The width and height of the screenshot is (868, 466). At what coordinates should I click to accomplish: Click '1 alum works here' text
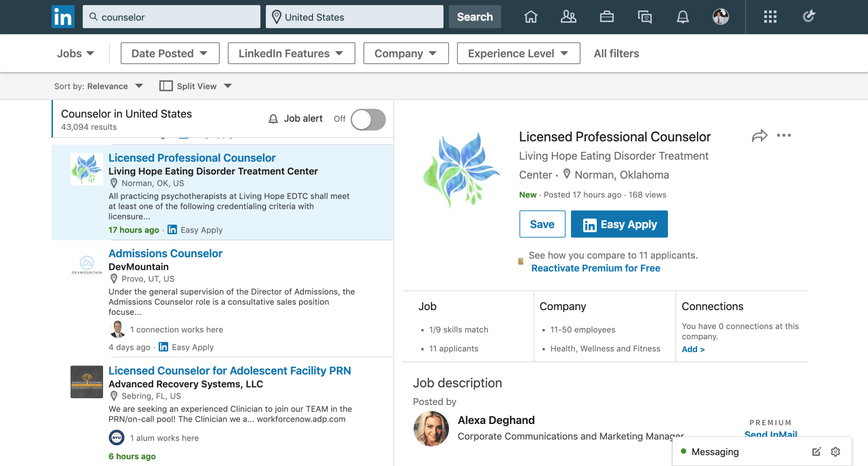point(164,438)
